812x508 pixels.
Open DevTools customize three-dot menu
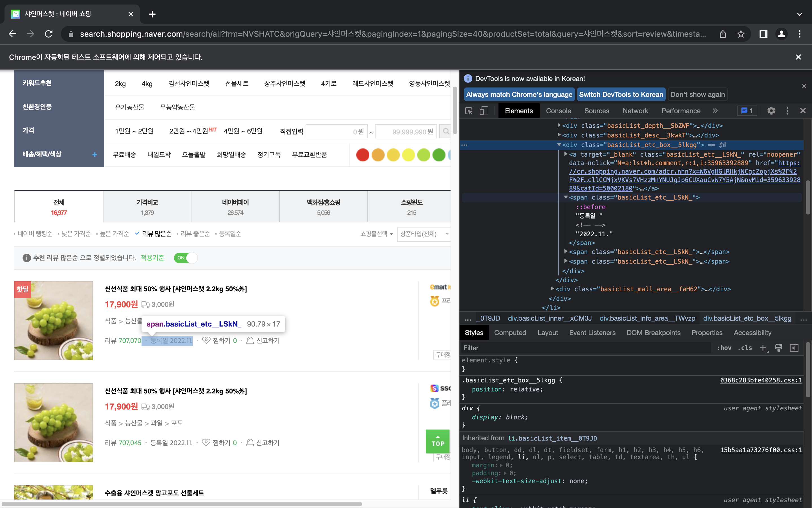(787, 111)
